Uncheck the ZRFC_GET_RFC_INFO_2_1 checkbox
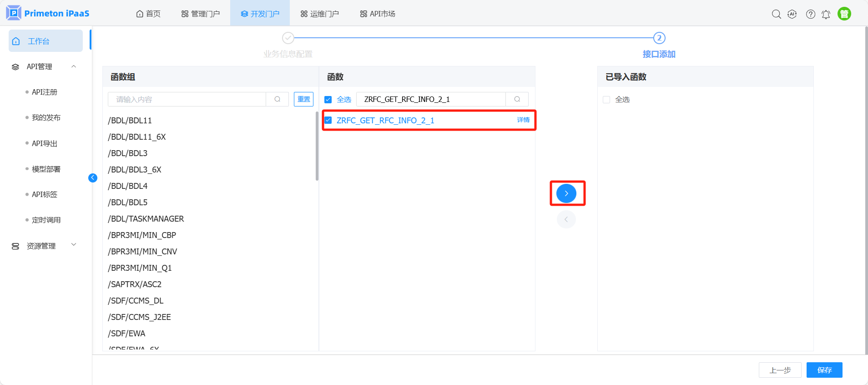The image size is (868, 385). coord(328,120)
